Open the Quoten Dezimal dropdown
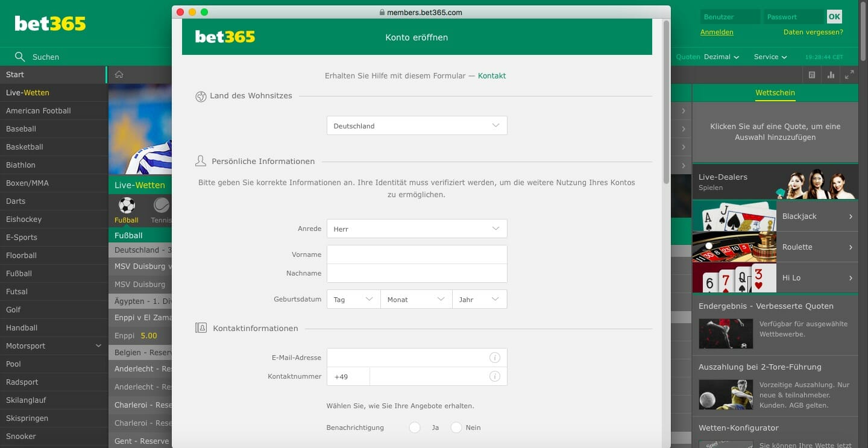 [721, 57]
